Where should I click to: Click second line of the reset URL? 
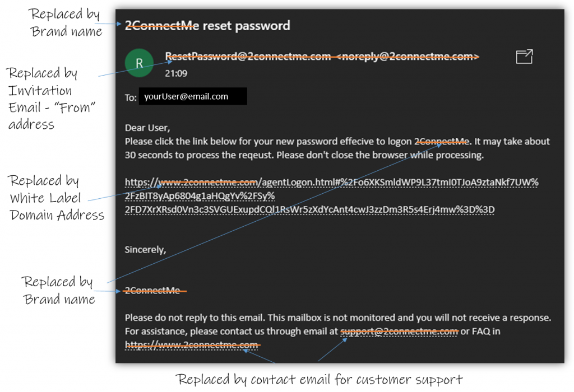coord(200,196)
